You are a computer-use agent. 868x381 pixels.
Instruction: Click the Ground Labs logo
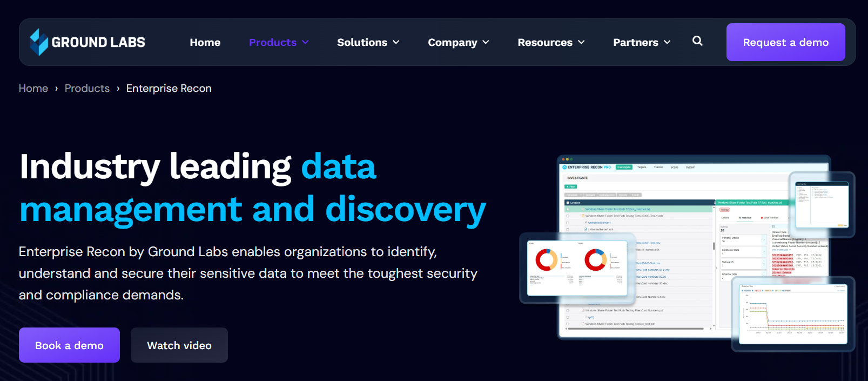tap(88, 42)
